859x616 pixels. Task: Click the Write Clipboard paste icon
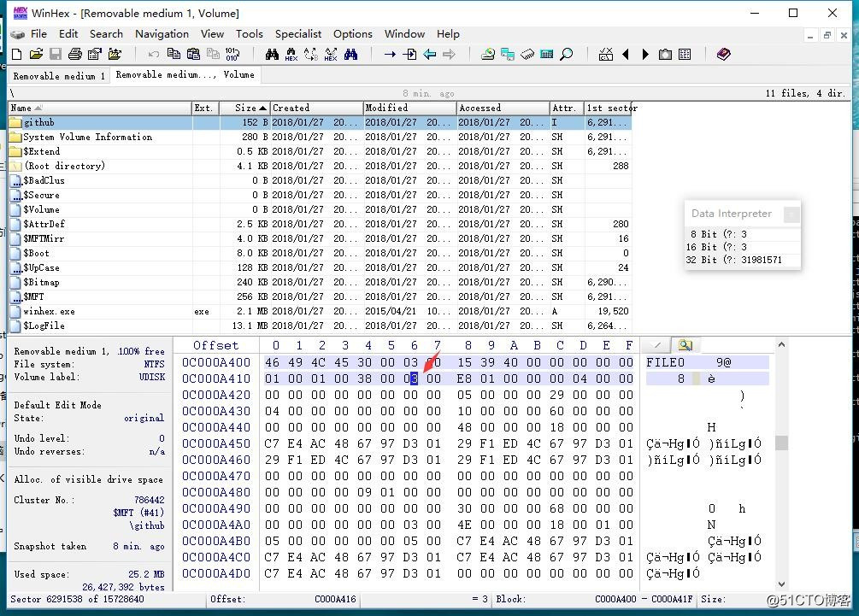[193, 54]
